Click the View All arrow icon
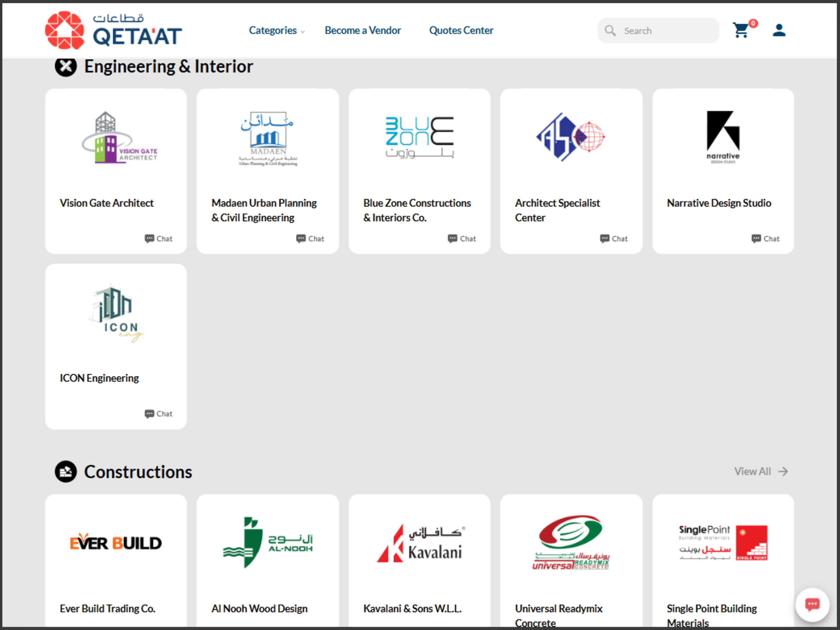 (783, 471)
